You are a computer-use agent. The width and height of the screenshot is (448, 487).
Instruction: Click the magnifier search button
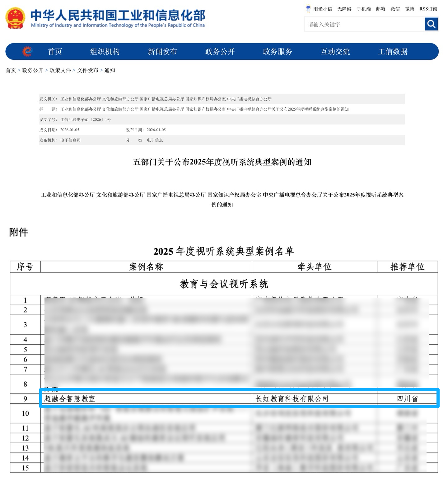(431, 24)
